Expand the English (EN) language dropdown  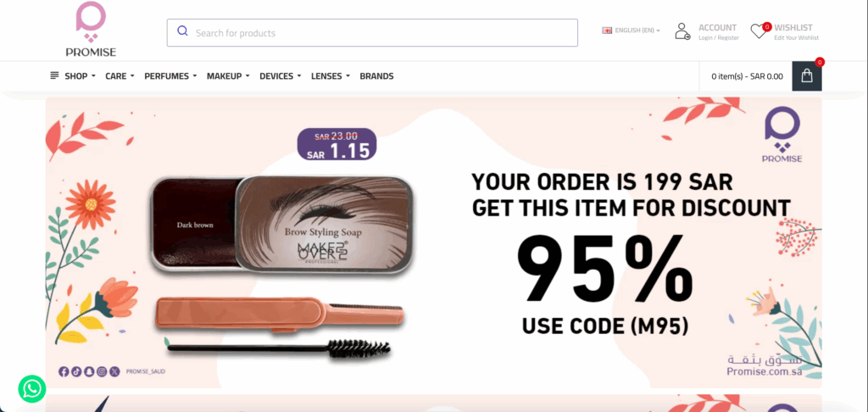click(631, 31)
